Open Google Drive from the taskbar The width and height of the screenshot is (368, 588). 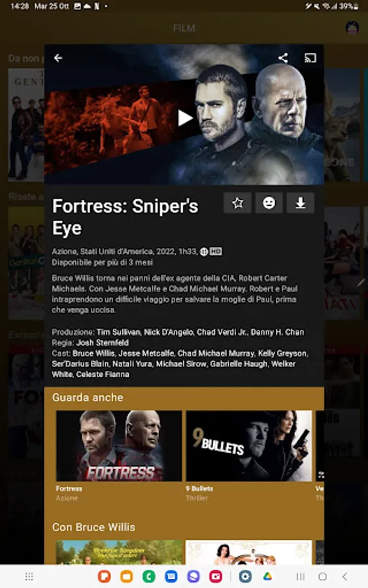point(267,576)
